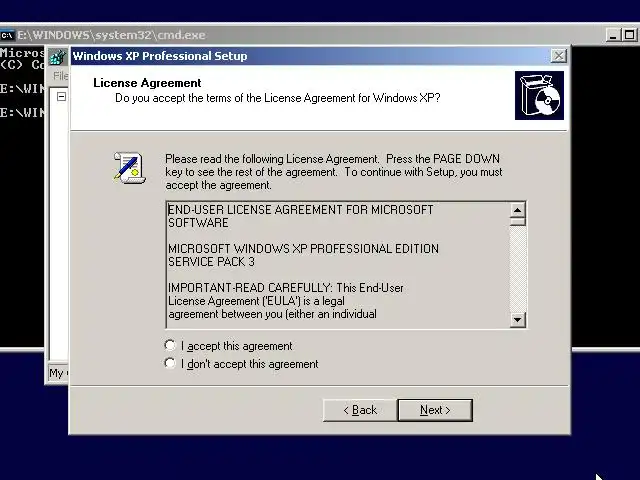Click the license text scrollbar thumb
This screenshot has height=480, width=640.
518,222
